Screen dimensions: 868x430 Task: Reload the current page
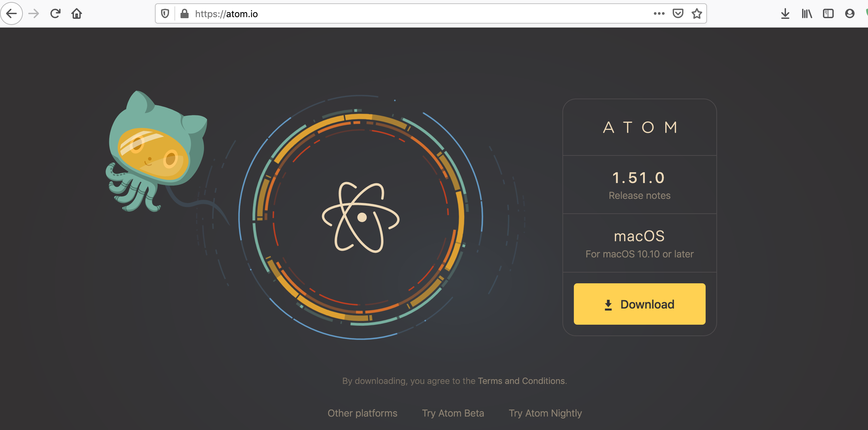(55, 13)
